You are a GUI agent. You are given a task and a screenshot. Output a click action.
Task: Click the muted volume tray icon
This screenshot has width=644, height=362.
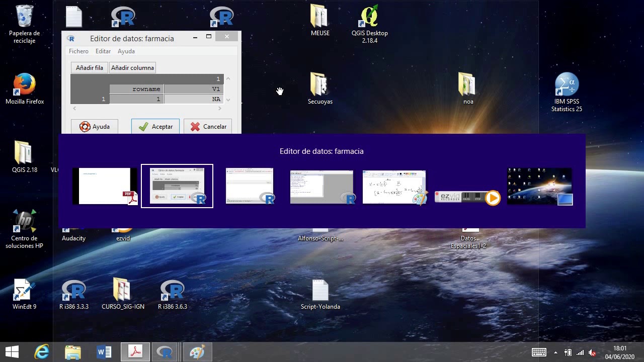pos(592,352)
